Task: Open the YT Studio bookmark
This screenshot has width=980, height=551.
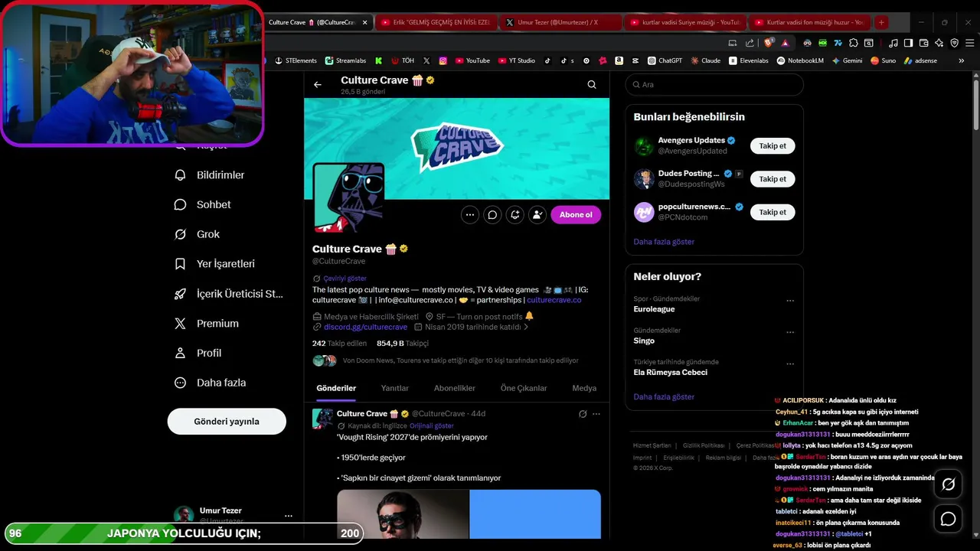Action: pos(517,60)
